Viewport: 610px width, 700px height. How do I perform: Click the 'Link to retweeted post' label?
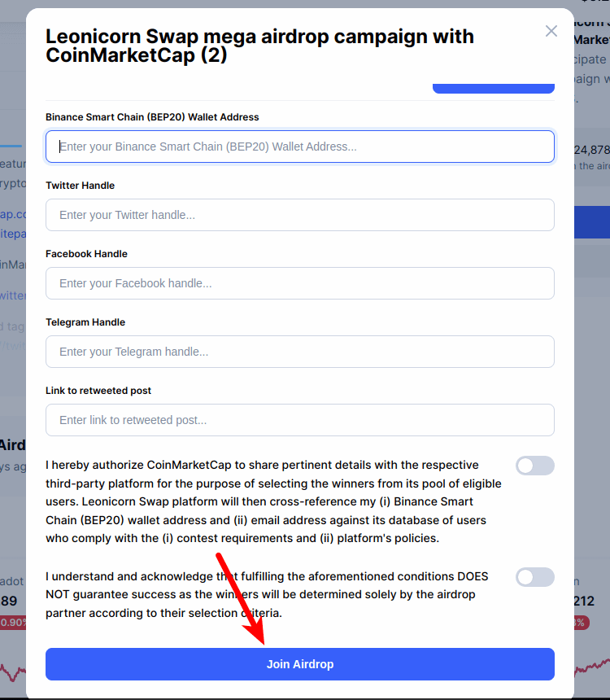[x=98, y=390]
